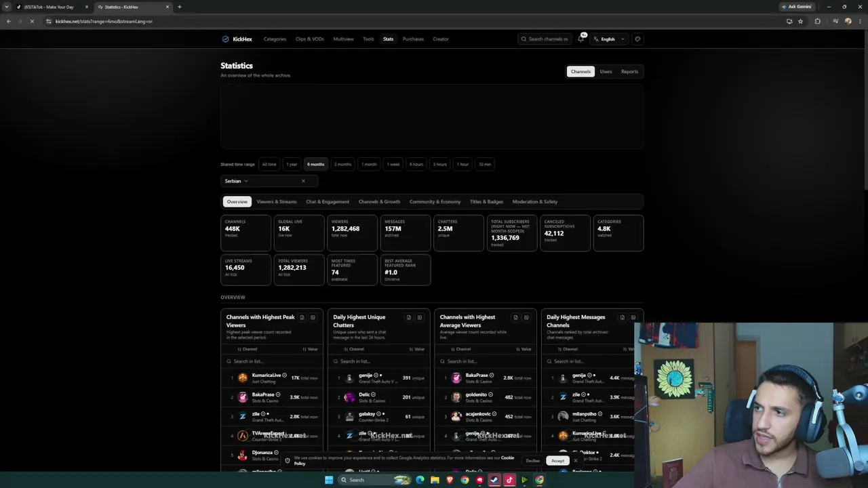Sort Average Viewers list by Value
The width and height of the screenshot is (868, 488).
point(524,349)
